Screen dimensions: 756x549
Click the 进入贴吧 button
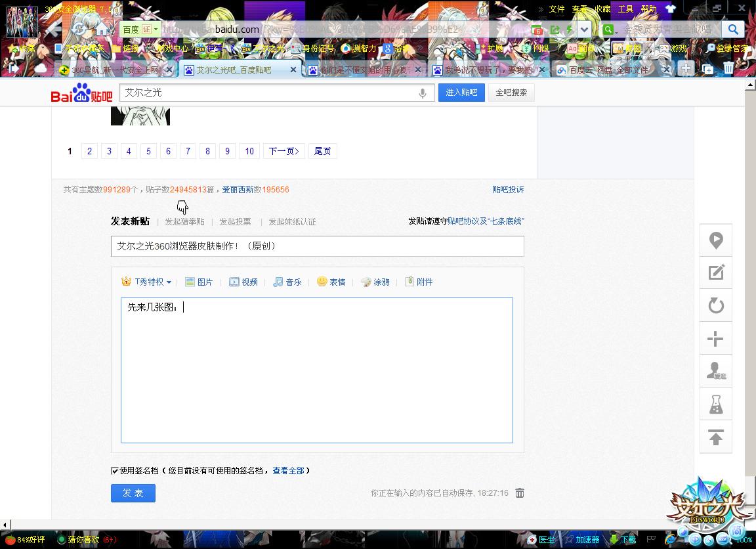point(461,92)
